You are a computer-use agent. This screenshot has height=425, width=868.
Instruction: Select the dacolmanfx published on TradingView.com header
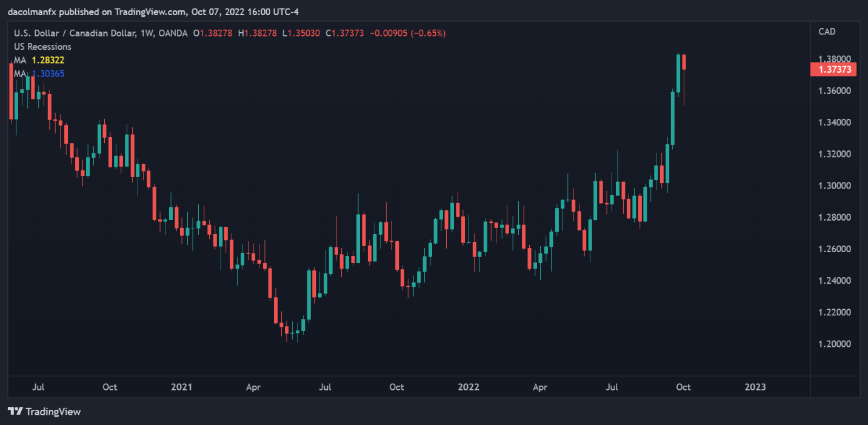click(x=153, y=12)
